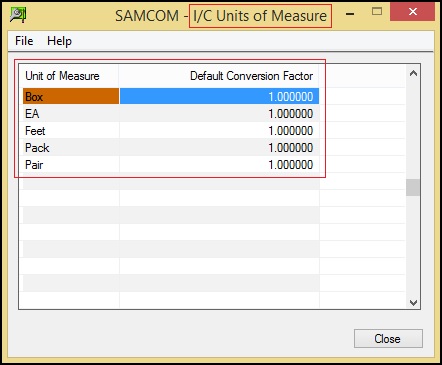This screenshot has height=365, width=442.
Task: Select the Box unit of measure cell
Action: tap(71, 96)
